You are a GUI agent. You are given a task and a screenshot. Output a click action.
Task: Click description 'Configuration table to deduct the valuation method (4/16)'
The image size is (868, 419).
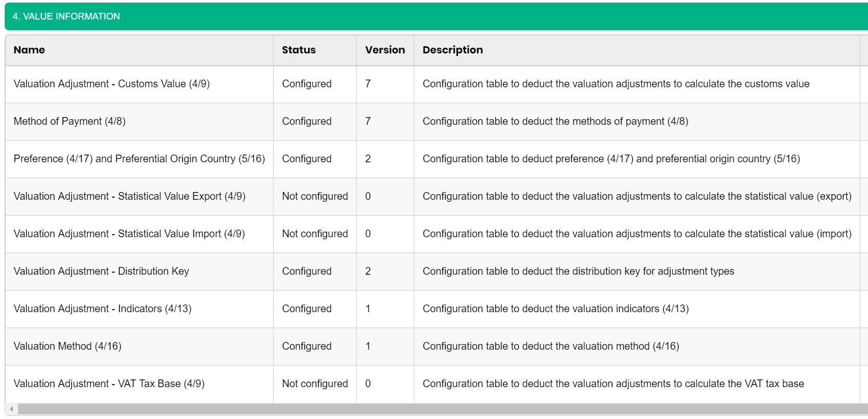click(x=551, y=346)
